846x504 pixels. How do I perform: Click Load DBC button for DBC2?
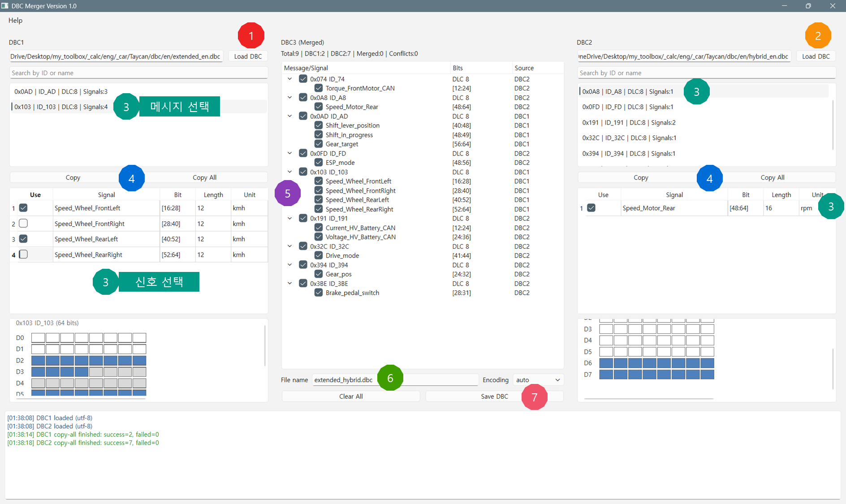point(816,56)
